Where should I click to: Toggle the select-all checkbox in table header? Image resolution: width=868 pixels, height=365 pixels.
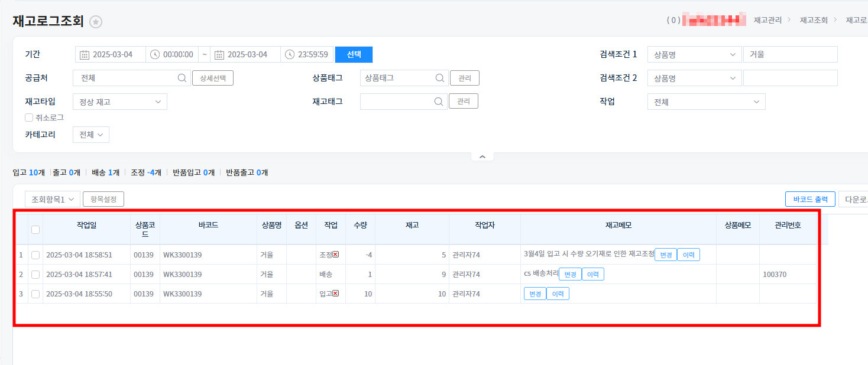pos(35,230)
